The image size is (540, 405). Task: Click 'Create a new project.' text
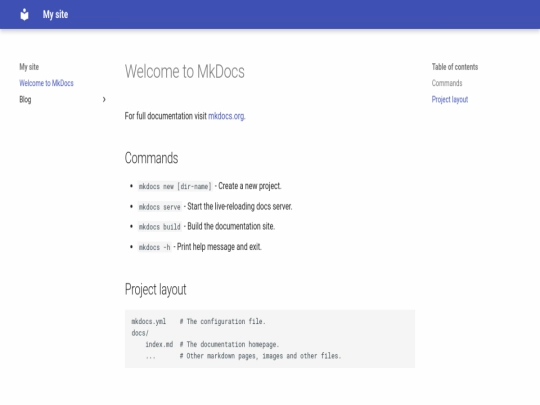pyautogui.click(x=250, y=186)
